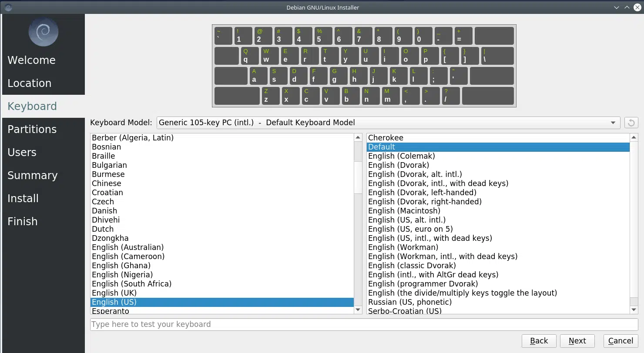Pick English (Dvorak, alt. intl.) variant
This screenshot has width=644, height=353.
498,174
